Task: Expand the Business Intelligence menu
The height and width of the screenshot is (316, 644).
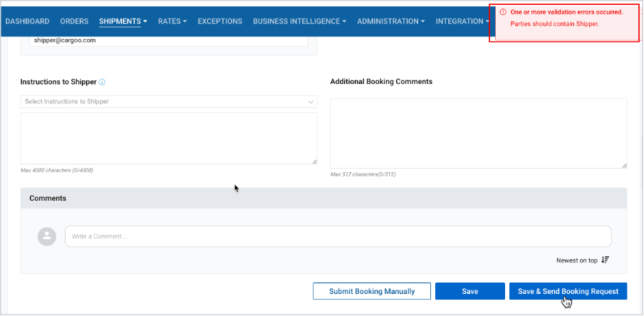Action: pos(299,21)
